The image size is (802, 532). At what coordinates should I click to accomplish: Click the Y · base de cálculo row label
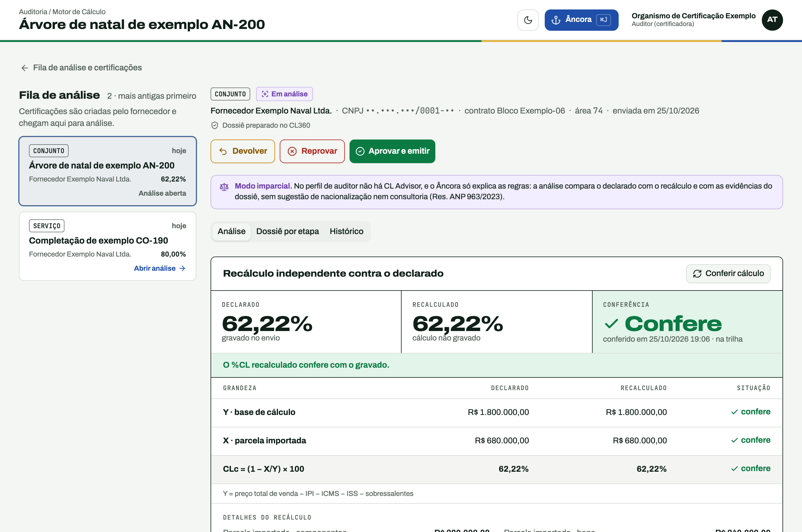point(259,412)
